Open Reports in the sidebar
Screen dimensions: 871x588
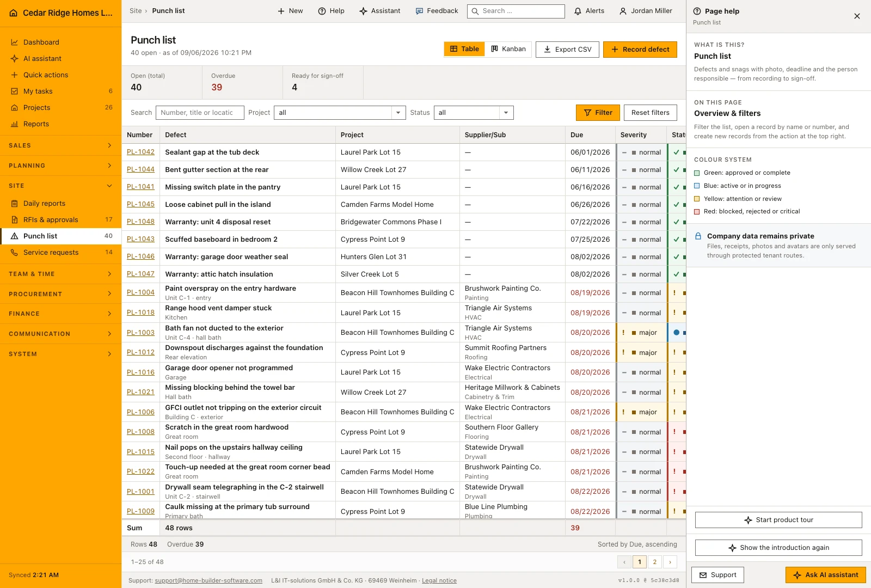click(x=60, y=124)
